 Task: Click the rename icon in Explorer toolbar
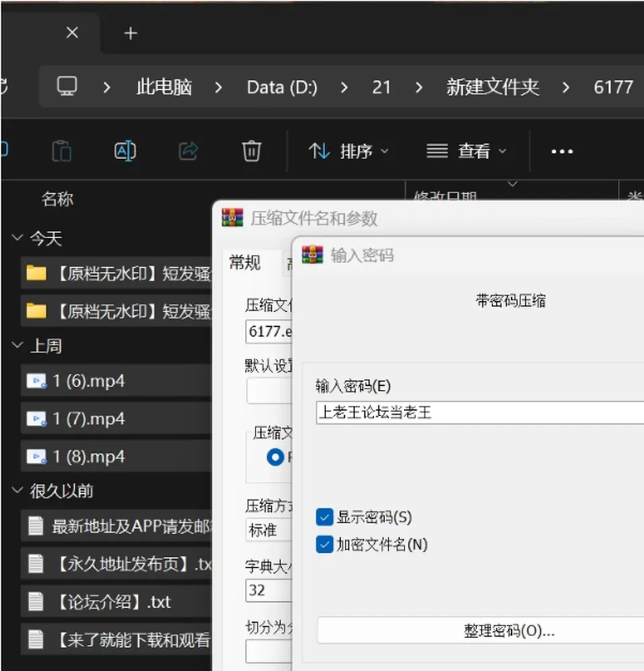(x=125, y=151)
